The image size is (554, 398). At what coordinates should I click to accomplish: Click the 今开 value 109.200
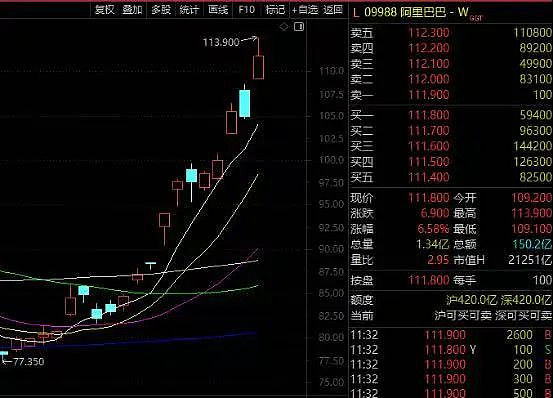531,198
